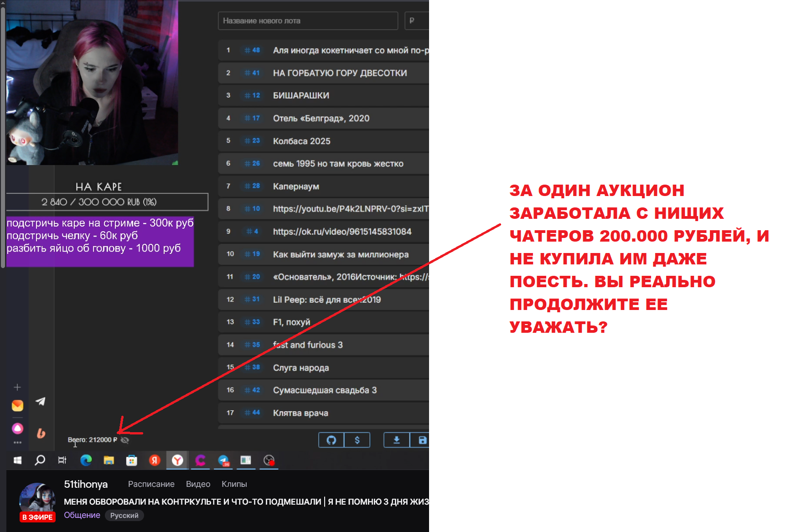
Task: Open Yandex Mail from the sidebar
Action: pyautogui.click(x=17, y=405)
